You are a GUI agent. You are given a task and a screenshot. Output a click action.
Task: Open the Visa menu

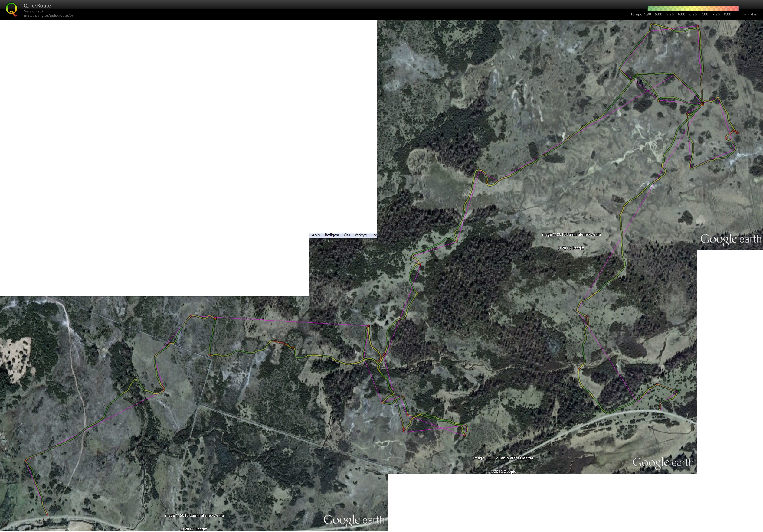pos(347,235)
